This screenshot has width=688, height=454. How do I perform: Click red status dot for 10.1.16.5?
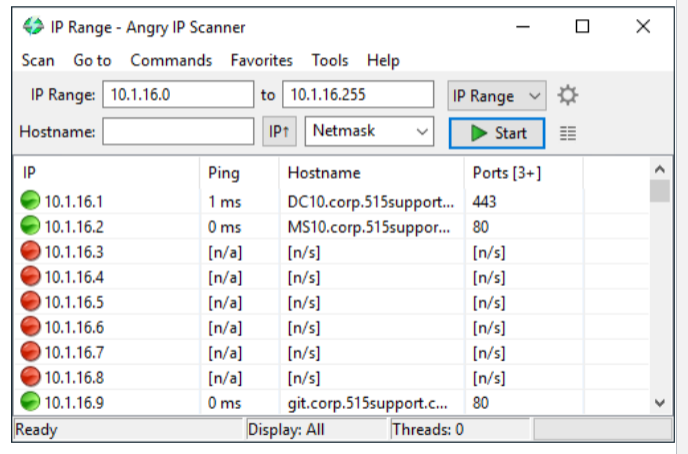click(30, 302)
